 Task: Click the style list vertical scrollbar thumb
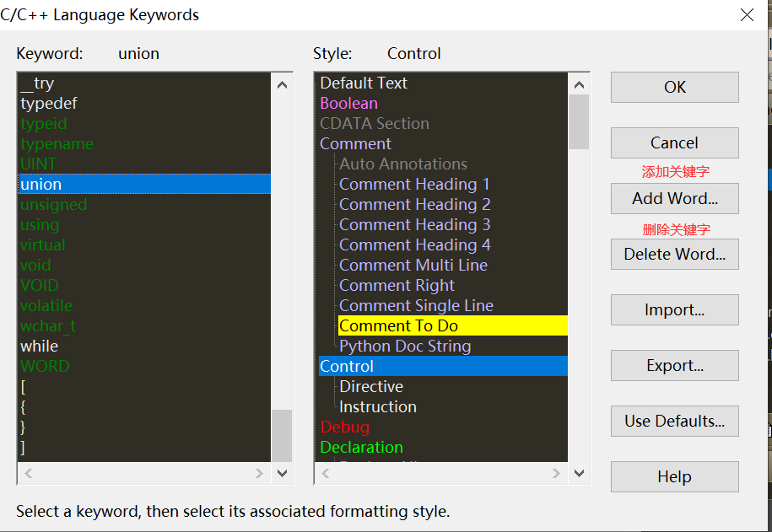tap(579, 122)
